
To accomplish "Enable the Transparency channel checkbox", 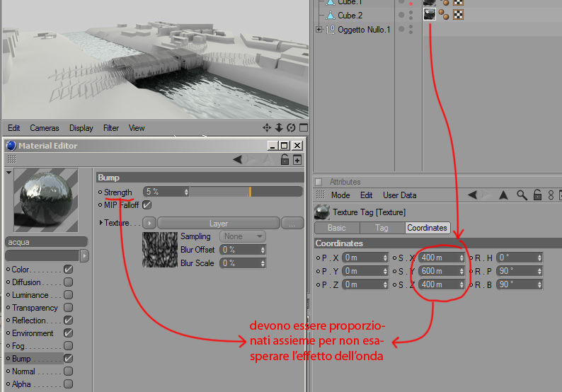I will (68, 307).
